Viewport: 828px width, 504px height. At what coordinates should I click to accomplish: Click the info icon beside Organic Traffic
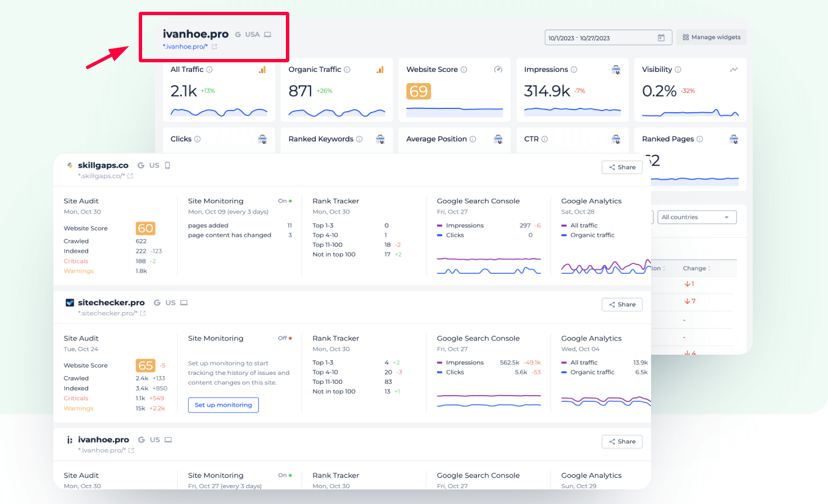pos(347,70)
